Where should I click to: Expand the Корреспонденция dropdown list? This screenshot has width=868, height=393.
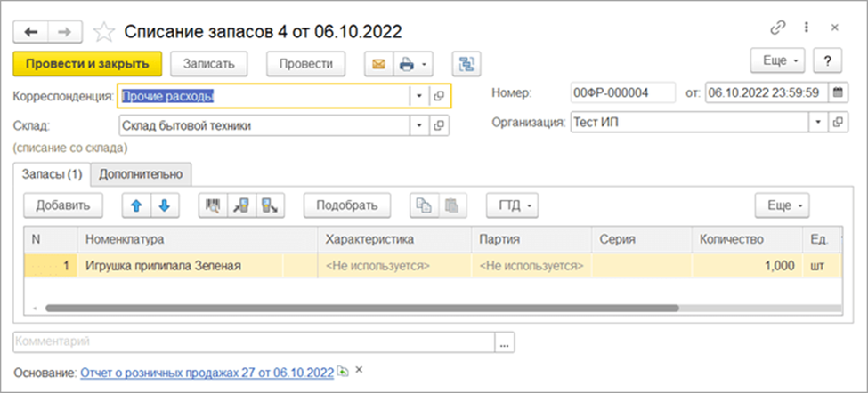click(x=418, y=96)
